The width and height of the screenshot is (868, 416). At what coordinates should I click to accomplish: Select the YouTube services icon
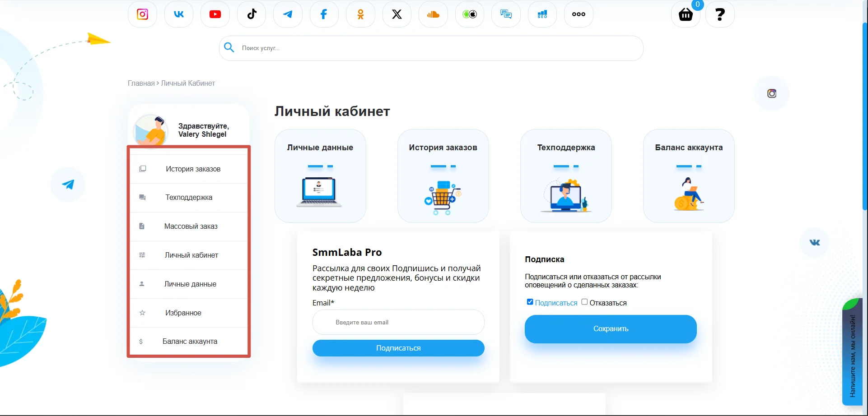tap(215, 14)
